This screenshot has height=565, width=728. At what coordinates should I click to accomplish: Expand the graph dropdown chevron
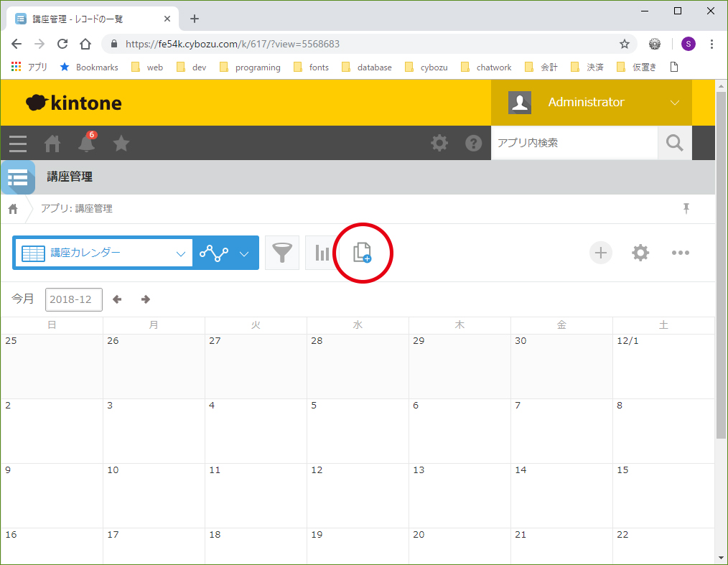[x=244, y=253]
